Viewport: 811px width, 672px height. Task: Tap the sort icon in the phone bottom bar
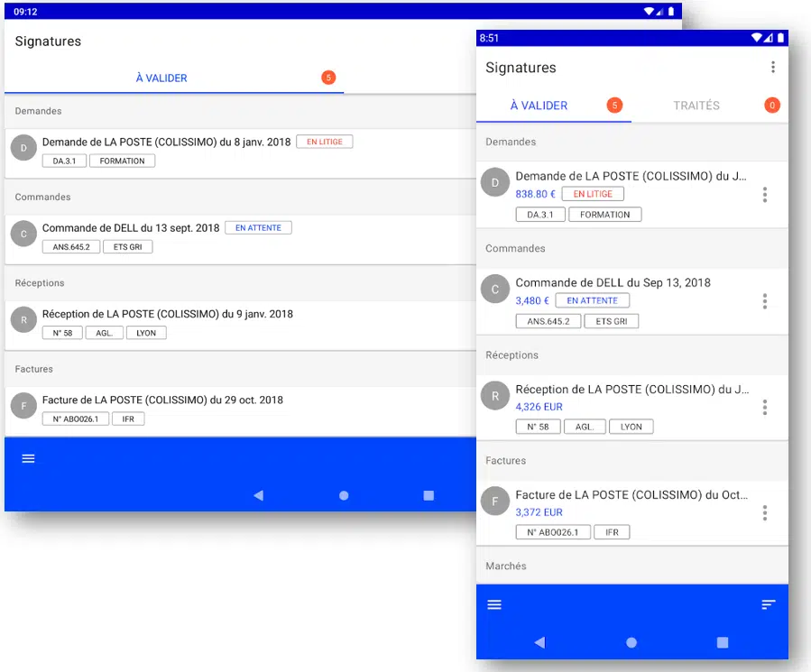[768, 604]
